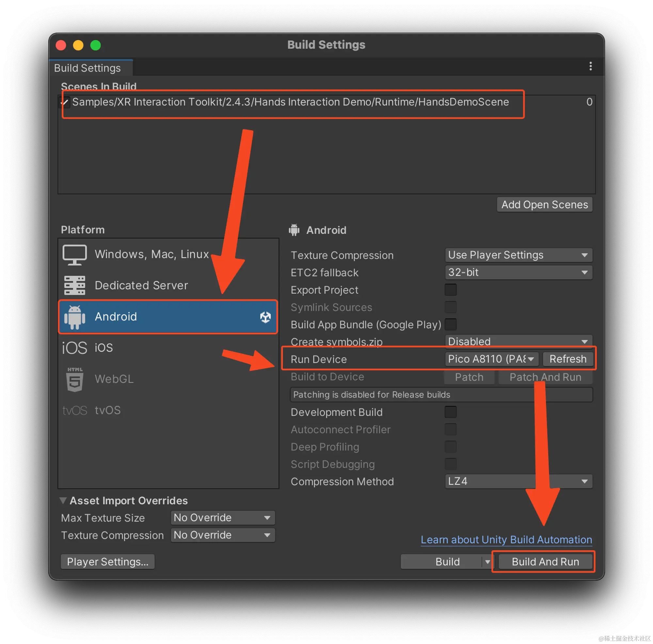
Task: Select the HandsDemoScene scene path entry
Action: click(290, 102)
